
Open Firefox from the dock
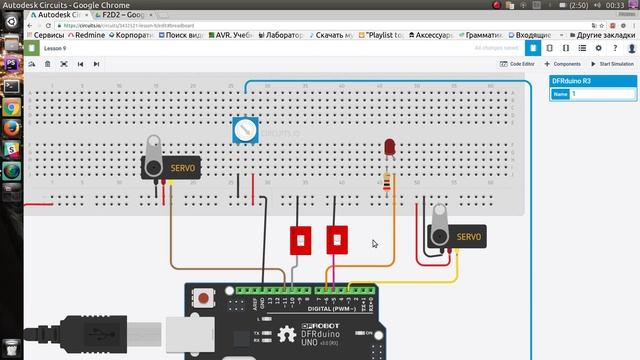coord(11,128)
